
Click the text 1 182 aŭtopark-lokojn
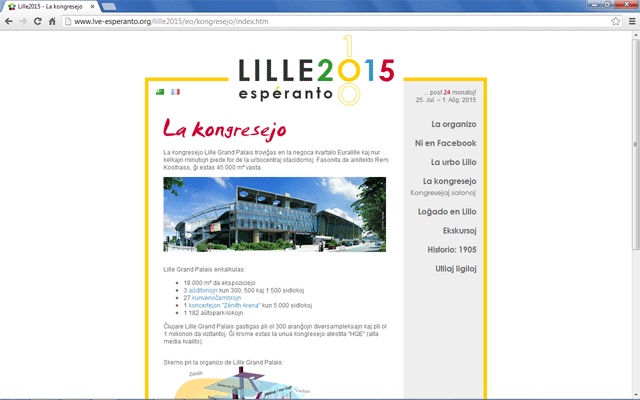click(x=213, y=313)
